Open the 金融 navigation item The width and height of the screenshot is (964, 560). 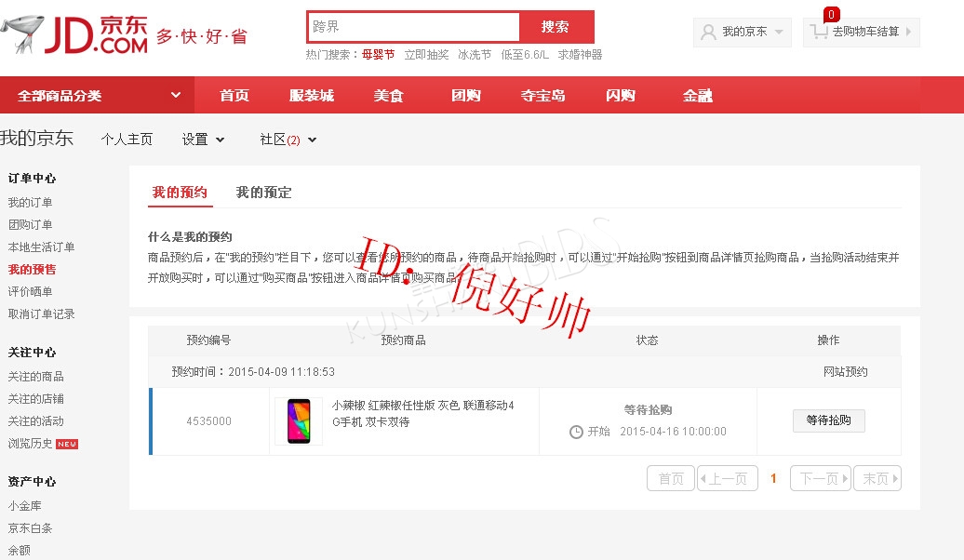[697, 95]
